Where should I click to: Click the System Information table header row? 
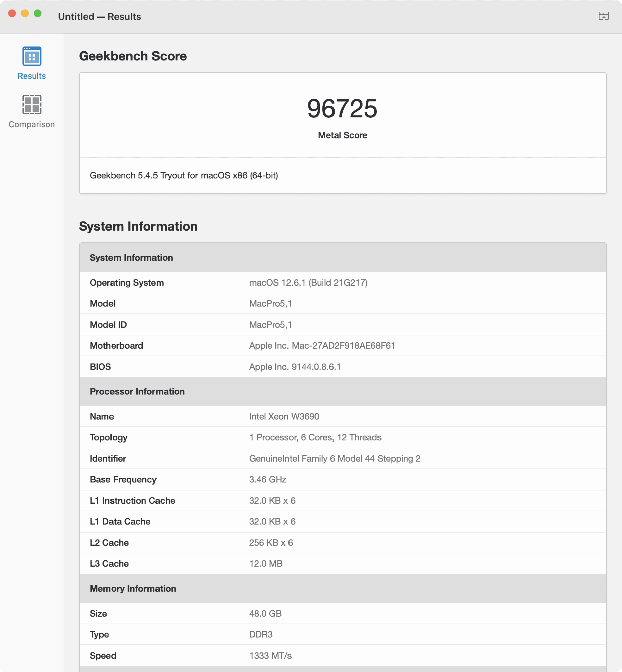click(343, 258)
